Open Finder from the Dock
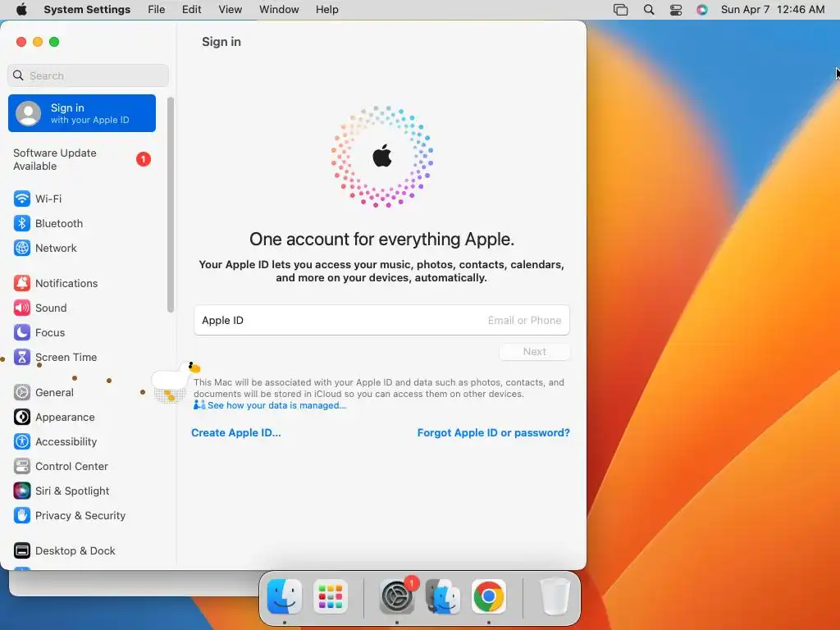This screenshot has height=630, width=840. (x=284, y=596)
